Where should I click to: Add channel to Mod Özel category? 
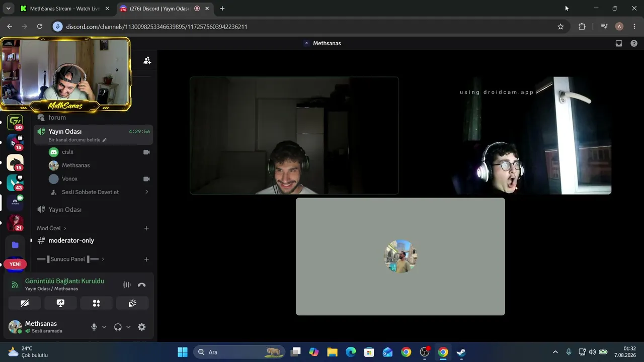pyautogui.click(x=146, y=228)
